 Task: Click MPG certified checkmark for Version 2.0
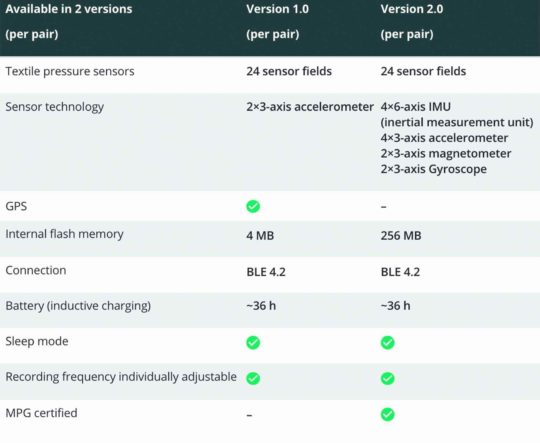pyautogui.click(x=387, y=414)
